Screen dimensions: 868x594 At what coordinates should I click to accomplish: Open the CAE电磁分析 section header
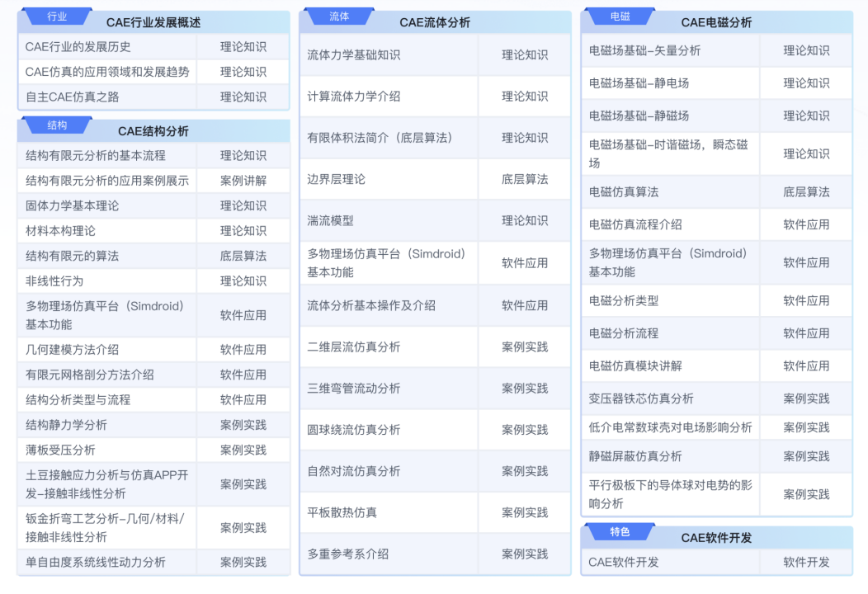coord(718,21)
